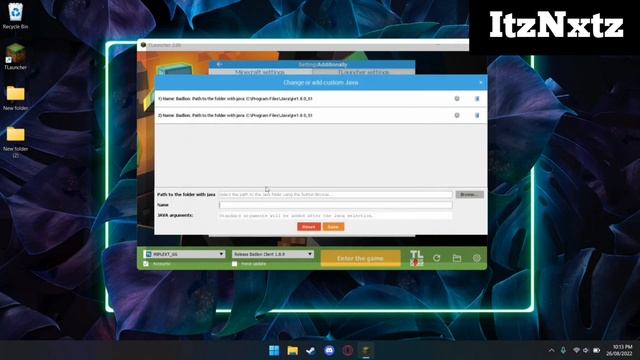Edit the first Badlion Java entry
This screenshot has width=640, height=360.
(x=457, y=99)
